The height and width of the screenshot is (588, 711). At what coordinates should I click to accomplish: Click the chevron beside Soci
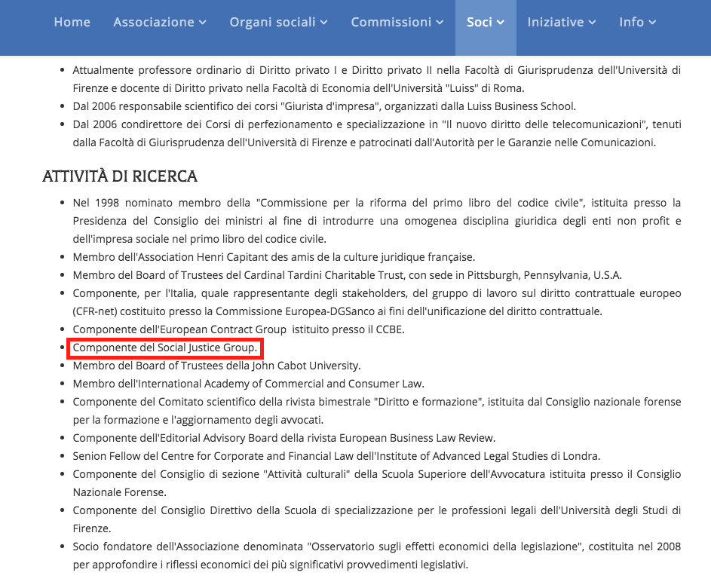pos(501,23)
